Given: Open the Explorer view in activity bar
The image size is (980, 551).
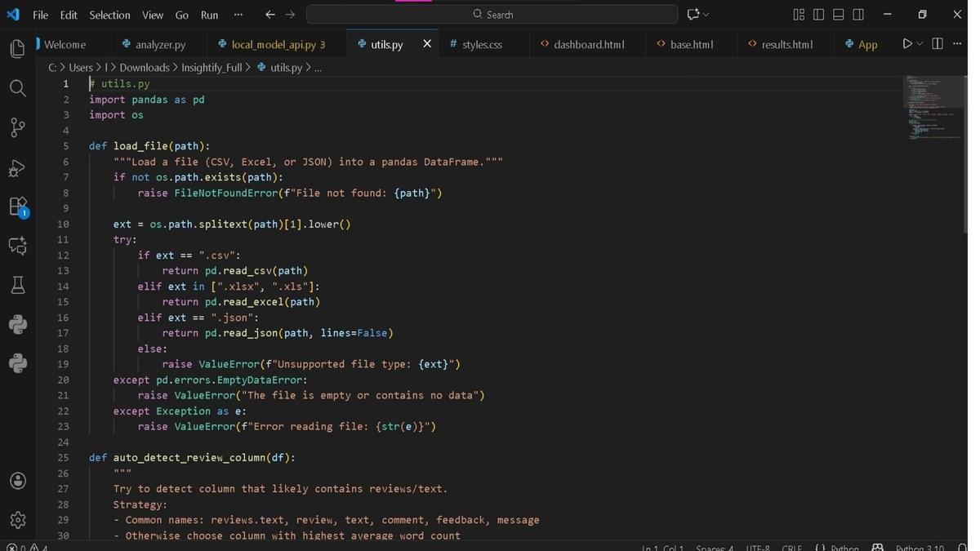Looking at the screenshot, I should coord(17,49).
